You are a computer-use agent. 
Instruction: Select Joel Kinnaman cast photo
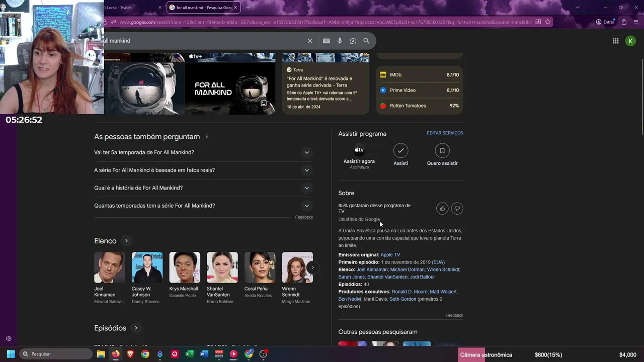[x=109, y=267]
